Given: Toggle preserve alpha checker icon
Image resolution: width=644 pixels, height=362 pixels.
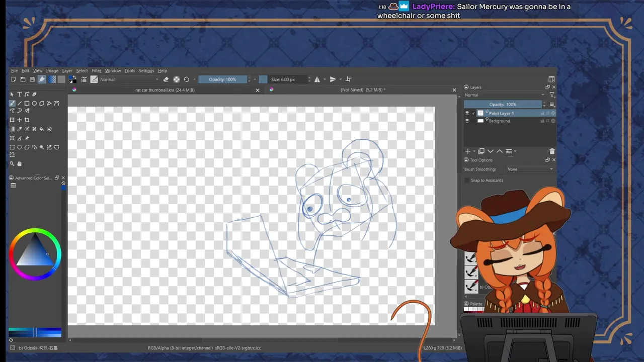Looking at the screenshot, I should point(177,79).
